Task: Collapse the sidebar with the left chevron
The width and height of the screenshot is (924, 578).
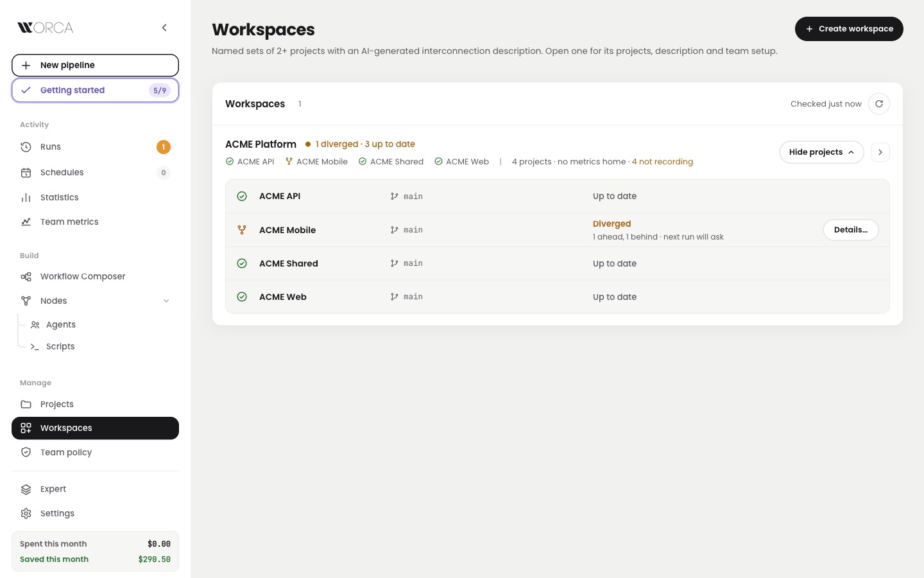Action: click(164, 28)
